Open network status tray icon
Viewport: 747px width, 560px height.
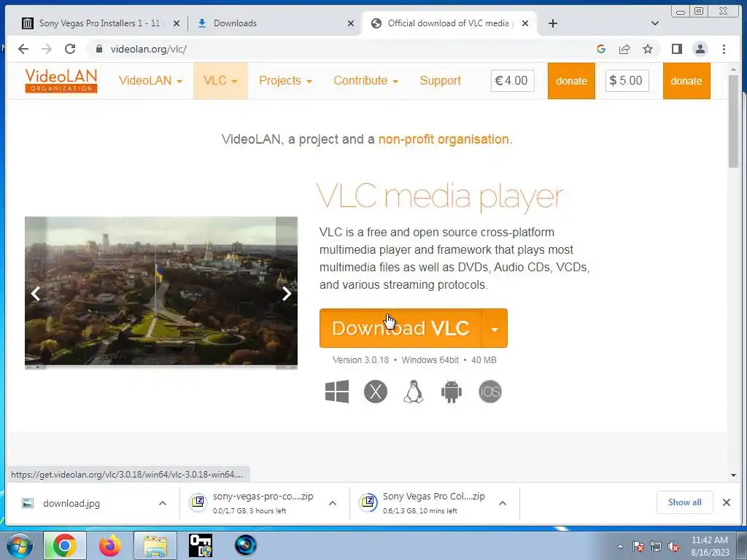click(x=656, y=547)
